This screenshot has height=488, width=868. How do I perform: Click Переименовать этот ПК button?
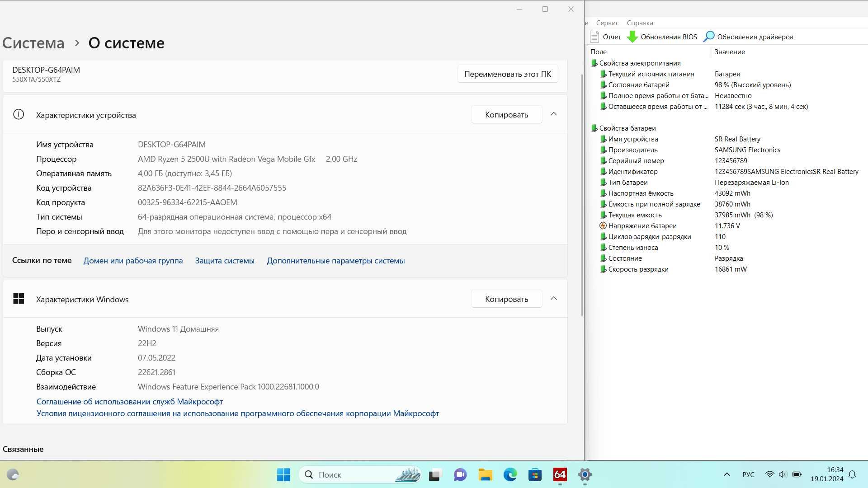pyautogui.click(x=508, y=74)
